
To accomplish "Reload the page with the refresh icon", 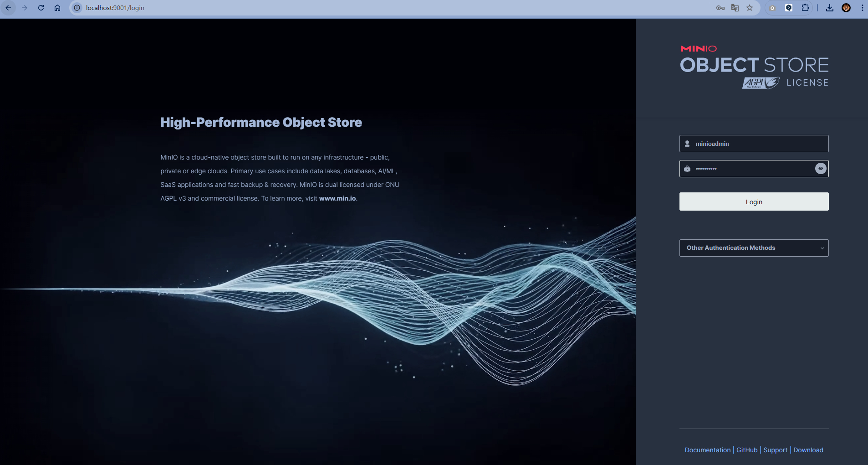I will tap(41, 8).
